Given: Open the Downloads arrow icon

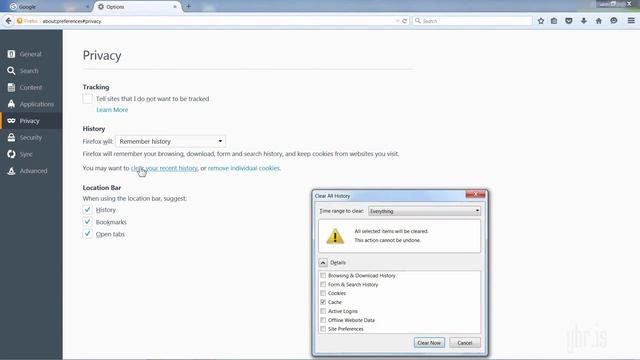Looking at the screenshot, I should 584,21.
